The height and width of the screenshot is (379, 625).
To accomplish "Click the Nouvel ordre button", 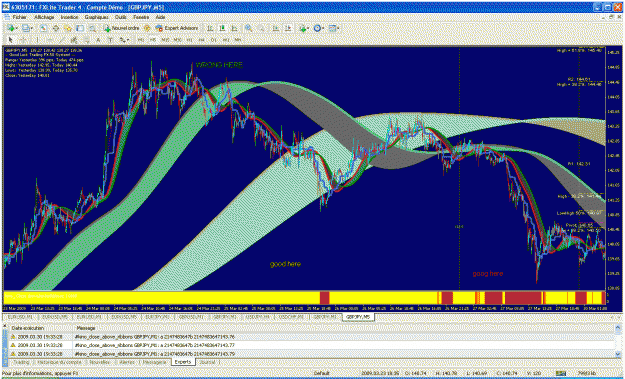I will tap(122, 28).
